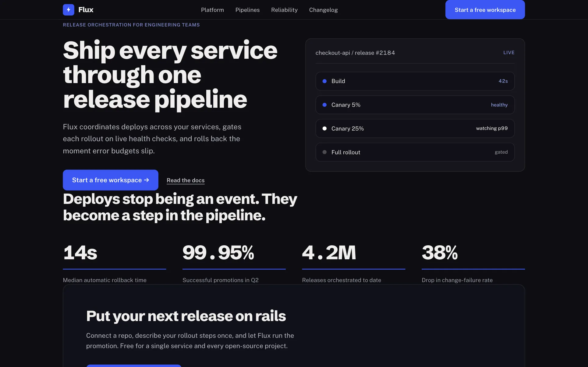Click checkout-api / release #2184 title
The width and height of the screenshot is (588, 367).
pos(355,53)
